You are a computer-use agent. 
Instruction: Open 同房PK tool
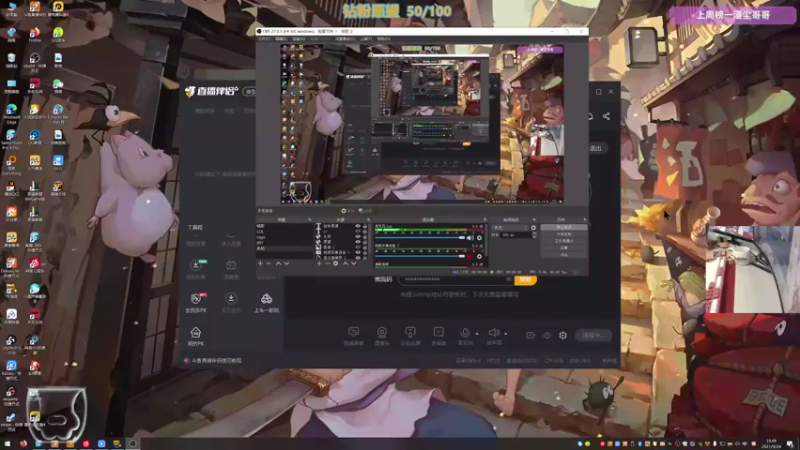[195, 337]
